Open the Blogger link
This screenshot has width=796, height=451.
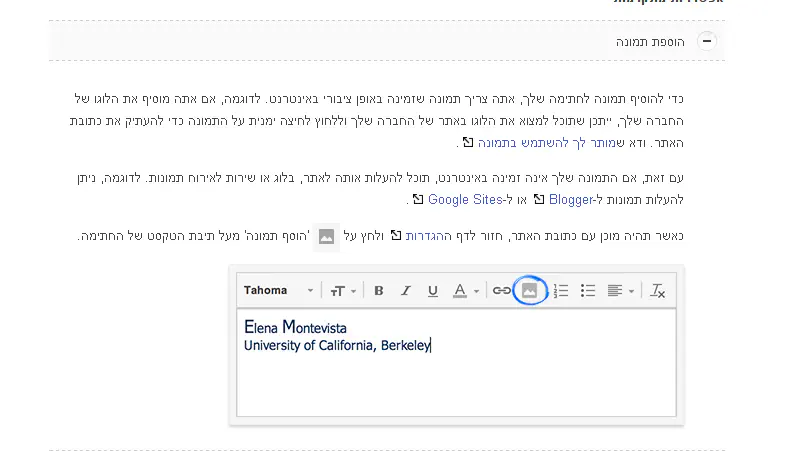[571, 199]
